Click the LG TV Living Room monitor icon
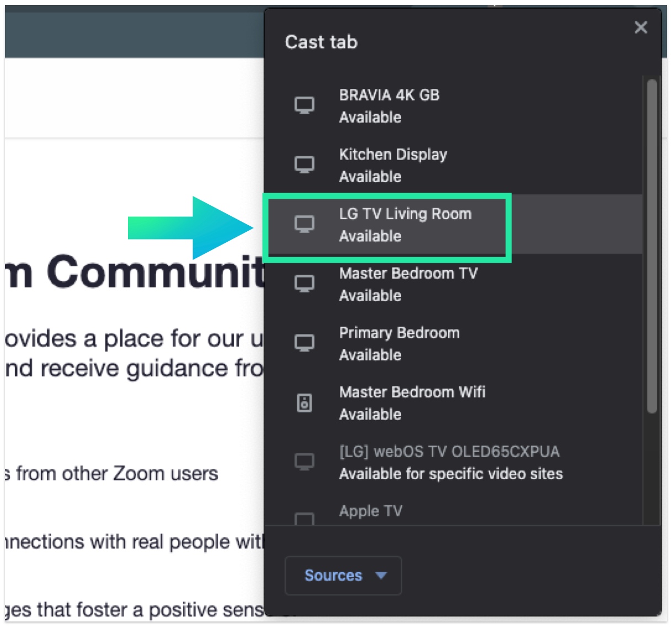The height and width of the screenshot is (627, 672). coord(304,224)
